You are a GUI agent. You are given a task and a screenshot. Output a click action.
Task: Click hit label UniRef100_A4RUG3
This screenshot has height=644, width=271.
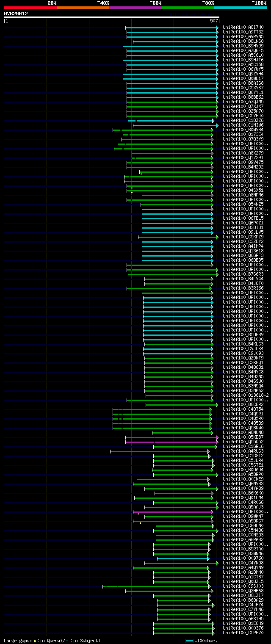coord(243,451)
